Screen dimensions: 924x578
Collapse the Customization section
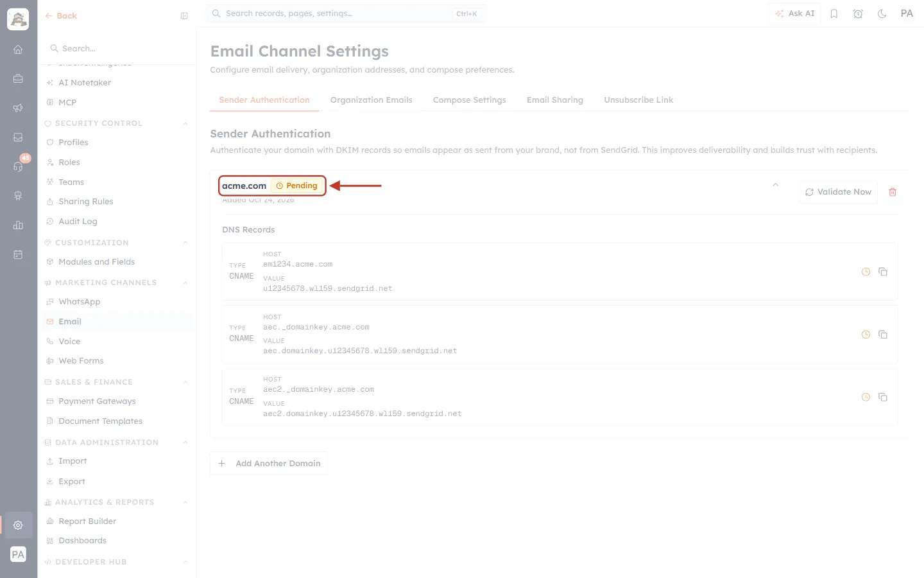coord(185,243)
